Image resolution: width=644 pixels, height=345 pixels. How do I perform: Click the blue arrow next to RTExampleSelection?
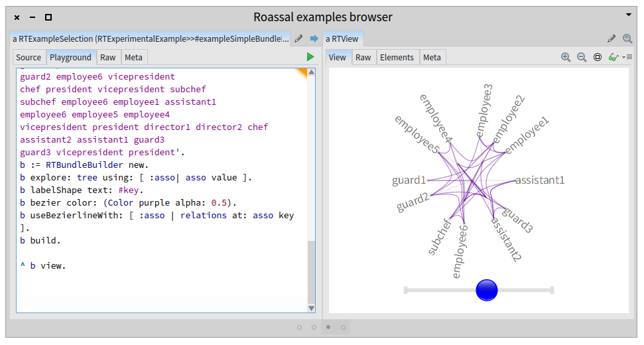(314, 39)
